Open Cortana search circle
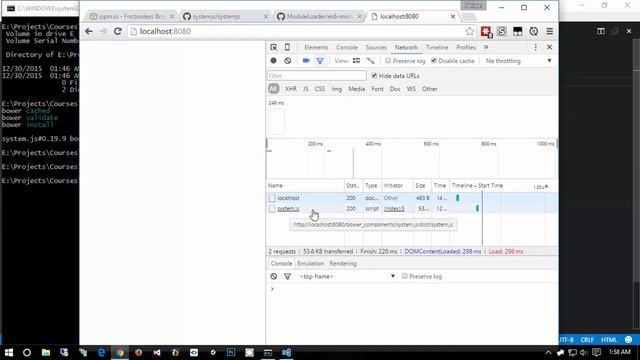Image resolution: width=640 pixels, height=360 pixels. click(x=27, y=352)
